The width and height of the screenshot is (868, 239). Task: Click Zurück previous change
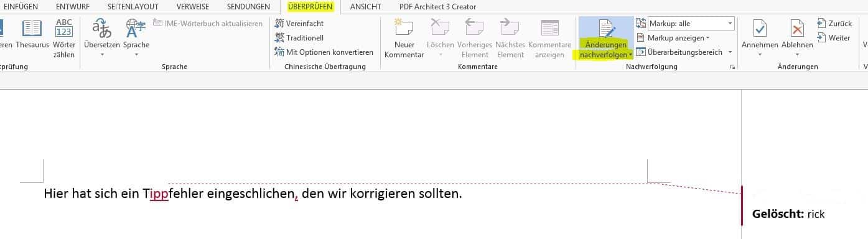coord(834,24)
